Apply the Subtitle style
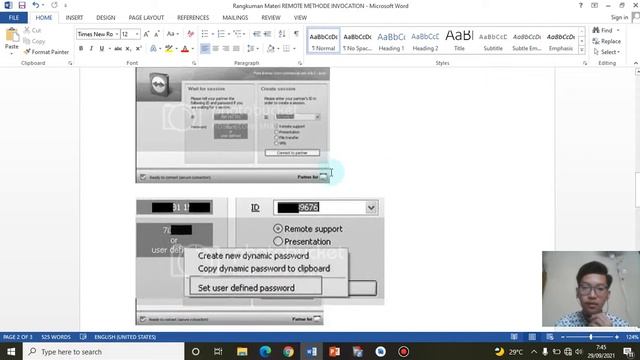The image size is (640, 360). pos(493,41)
